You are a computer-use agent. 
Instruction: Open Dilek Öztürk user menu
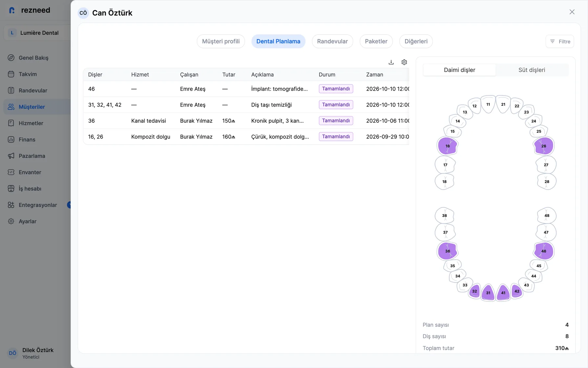[x=31, y=353]
